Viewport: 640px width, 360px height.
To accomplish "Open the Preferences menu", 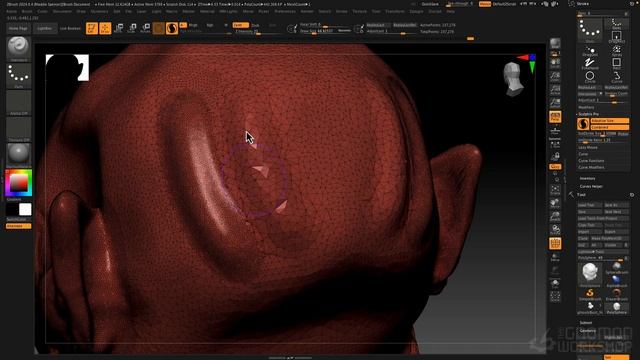I will [x=285, y=11].
